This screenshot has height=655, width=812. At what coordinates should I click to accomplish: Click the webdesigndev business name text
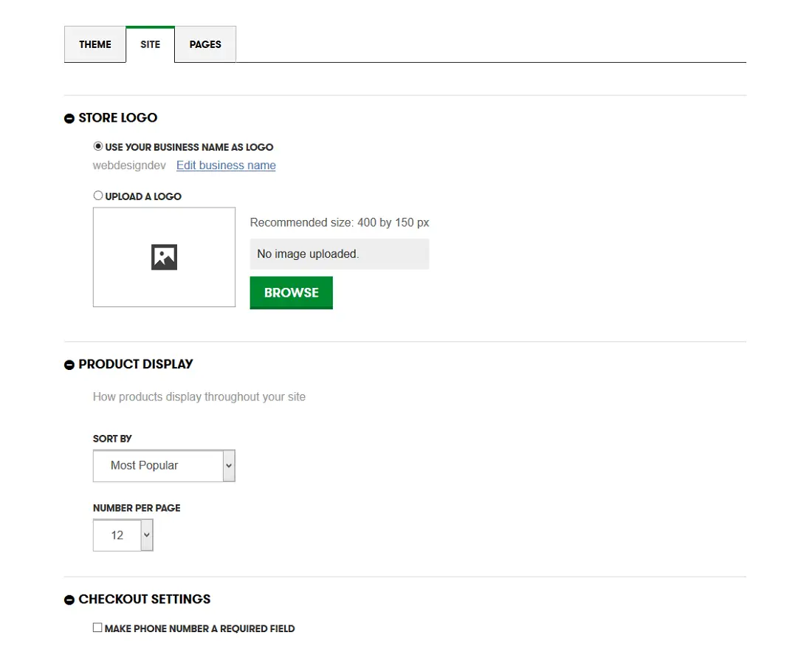coord(129,165)
